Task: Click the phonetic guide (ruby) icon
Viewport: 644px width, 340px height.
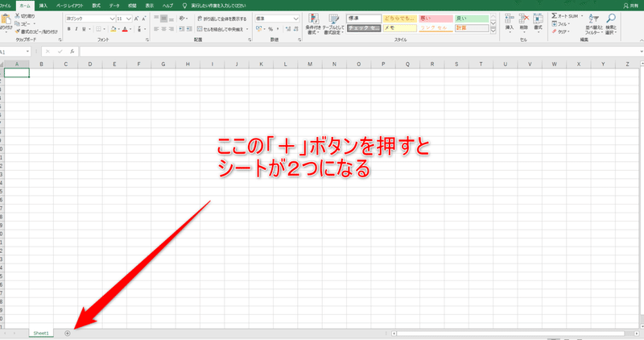Action: tap(139, 29)
